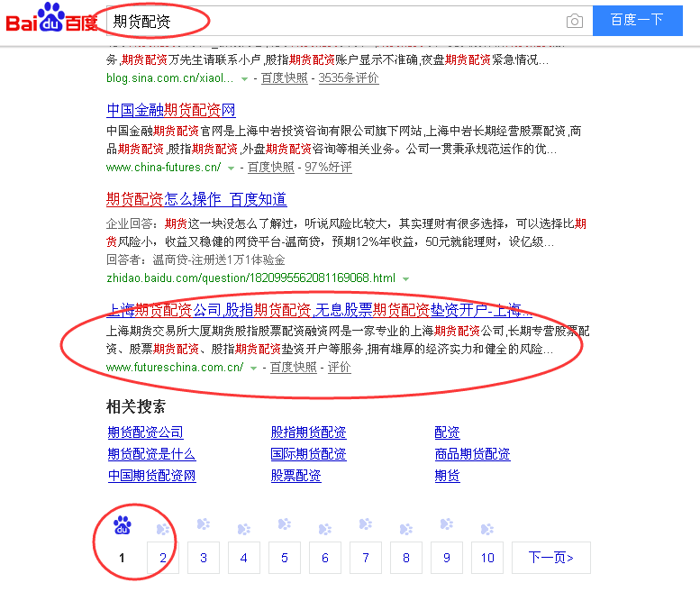The height and width of the screenshot is (610, 700).
Task: Go to results page 9
Action: coord(447,558)
